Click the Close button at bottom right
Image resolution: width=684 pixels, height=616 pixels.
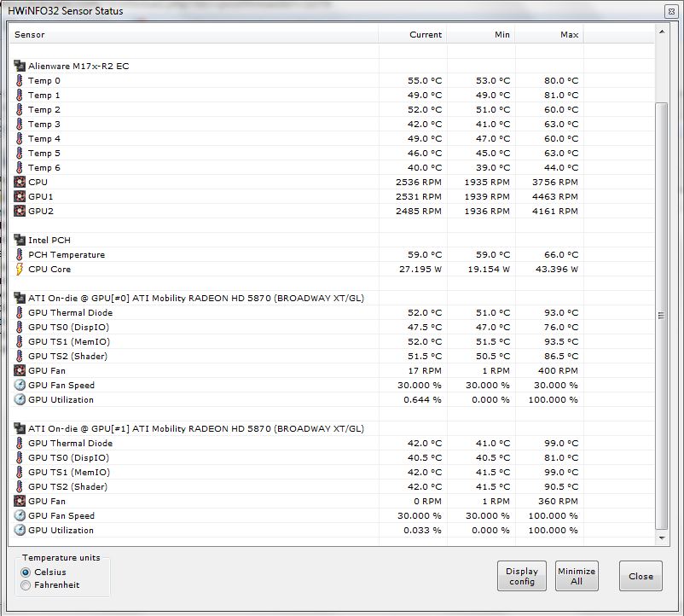[x=641, y=576]
